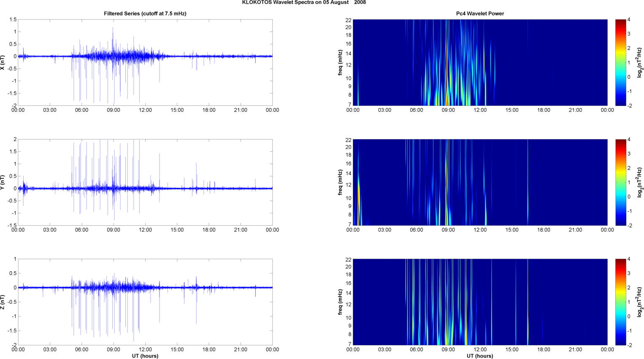Select the X component filtered time series plot

[145, 62]
